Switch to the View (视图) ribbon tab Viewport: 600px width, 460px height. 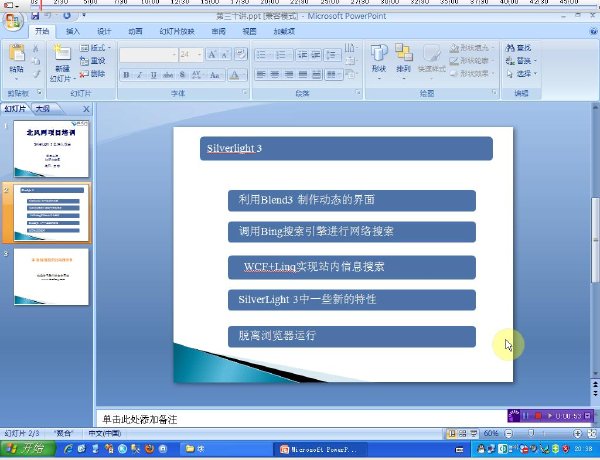pos(249,31)
